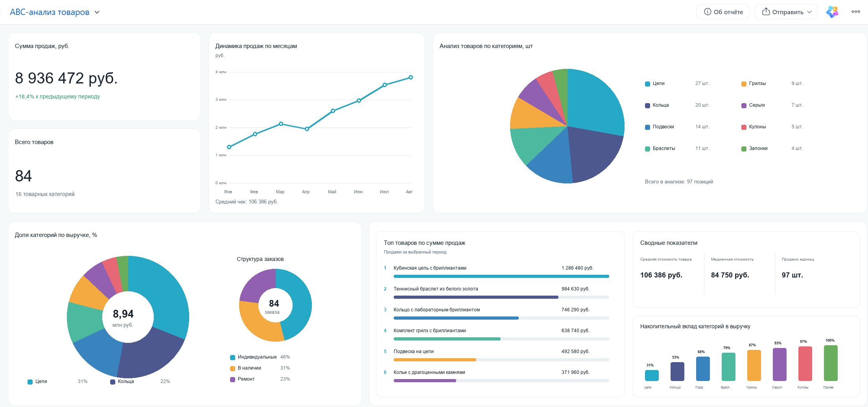This screenshot has height=407, width=868.
Task: Select the Цепи legend swatch in category analysis
Action: [647, 84]
